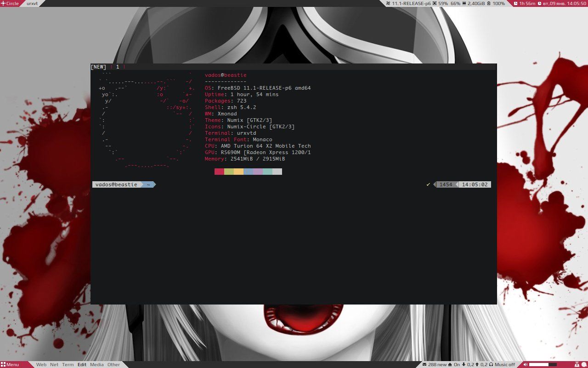Switch to the Net workspace
The image size is (588, 368).
tap(54, 364)
